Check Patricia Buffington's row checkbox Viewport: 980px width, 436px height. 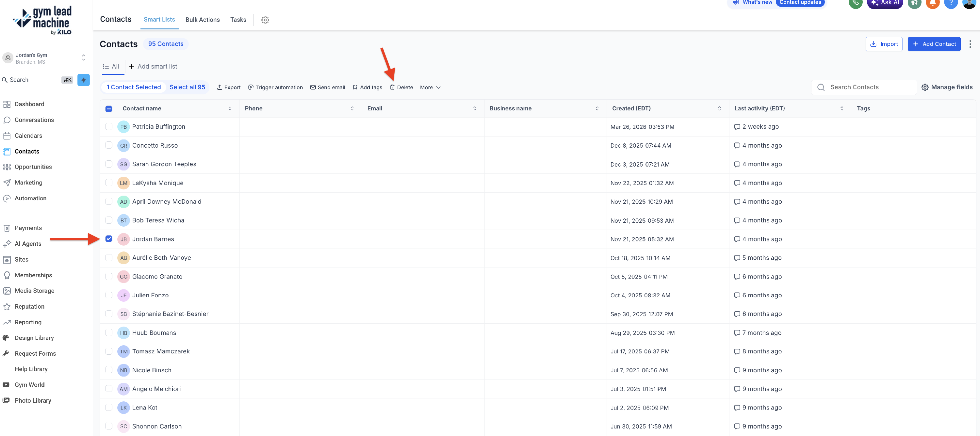[109, 127]
